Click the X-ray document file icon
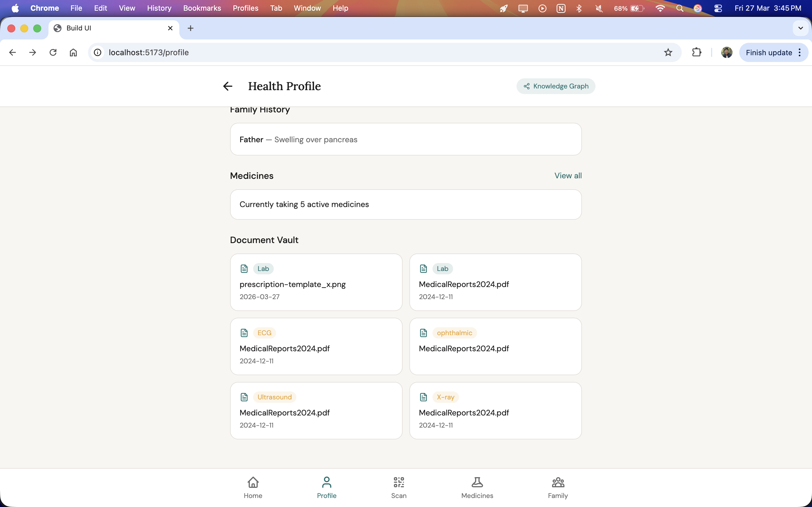 (x=423, y=397)
